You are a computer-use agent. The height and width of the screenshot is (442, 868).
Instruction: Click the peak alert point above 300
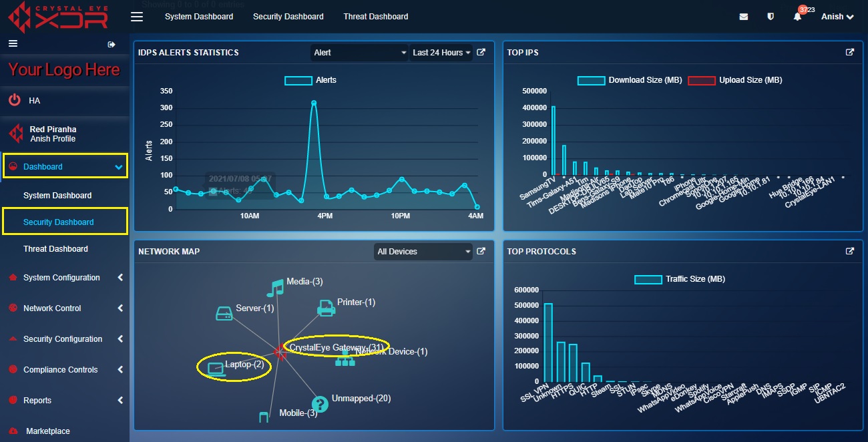(x=314, y=103)
